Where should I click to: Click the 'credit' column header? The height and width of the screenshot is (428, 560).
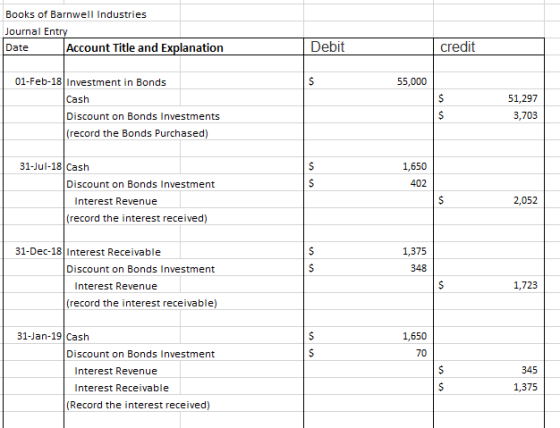coord(458,47)
